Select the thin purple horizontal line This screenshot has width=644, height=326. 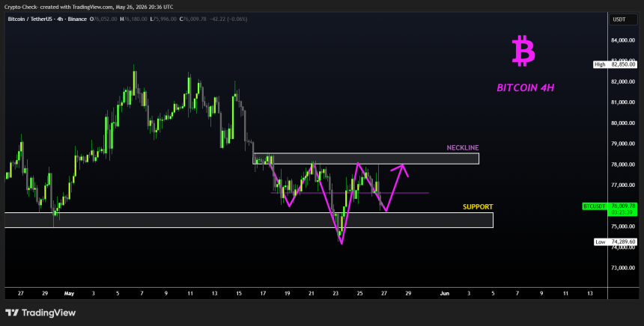click(x=350, y=193)
